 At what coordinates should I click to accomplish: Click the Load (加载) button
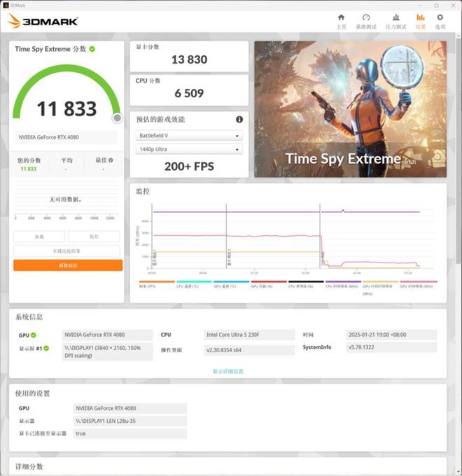(39, 237)
